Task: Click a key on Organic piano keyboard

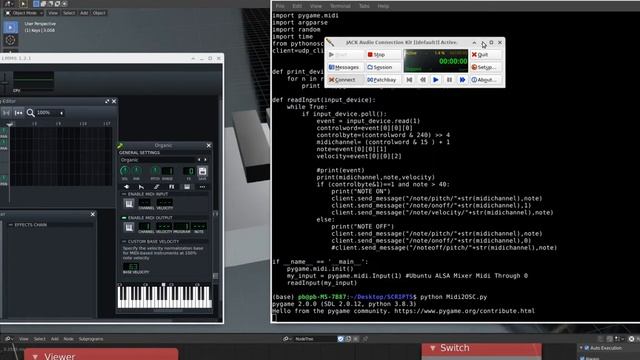Action: 164,296
